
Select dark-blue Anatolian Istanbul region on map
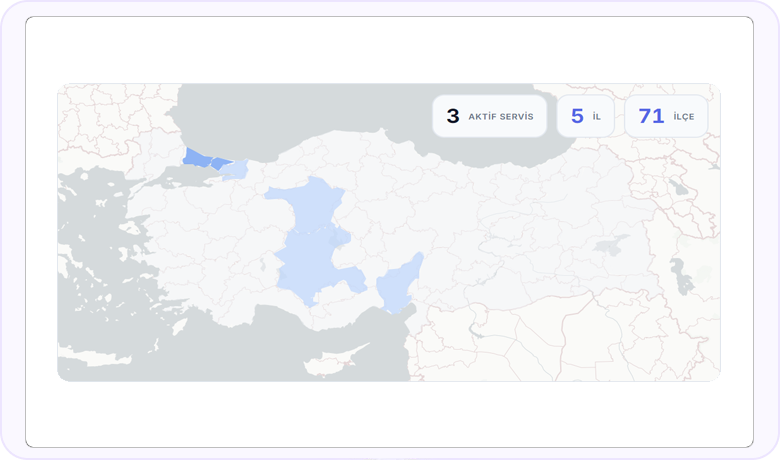point(220,163)
